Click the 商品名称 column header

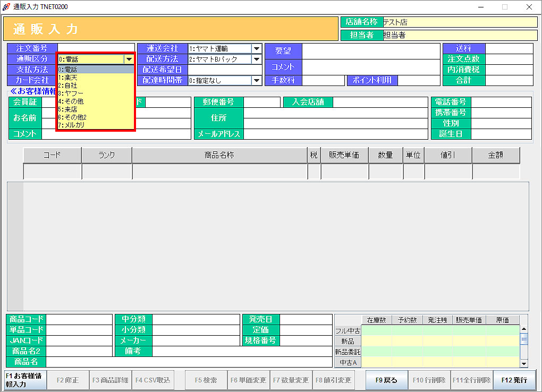pos(219,155)
